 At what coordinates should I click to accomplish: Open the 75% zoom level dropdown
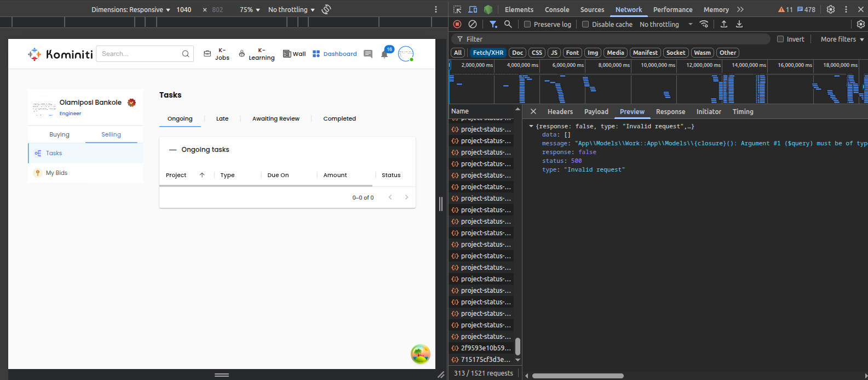250,9
